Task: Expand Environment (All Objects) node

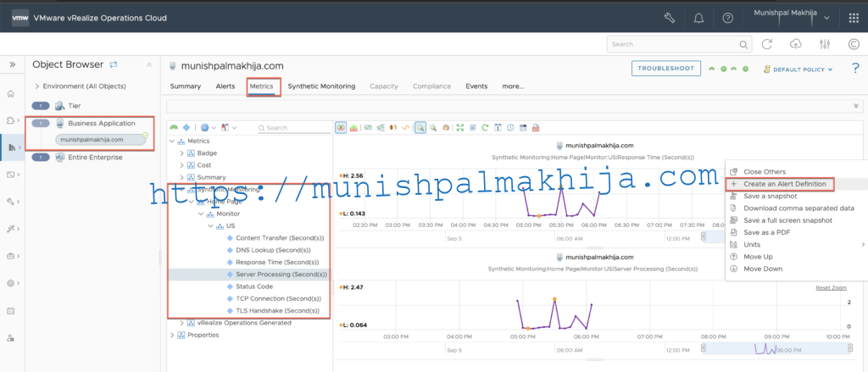Action: coord(36,86)
